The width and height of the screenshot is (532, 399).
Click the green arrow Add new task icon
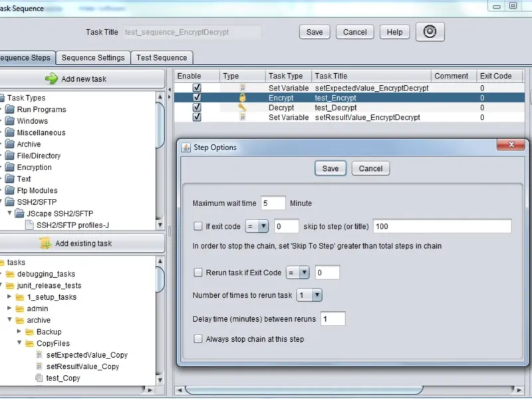pos(52,78)
